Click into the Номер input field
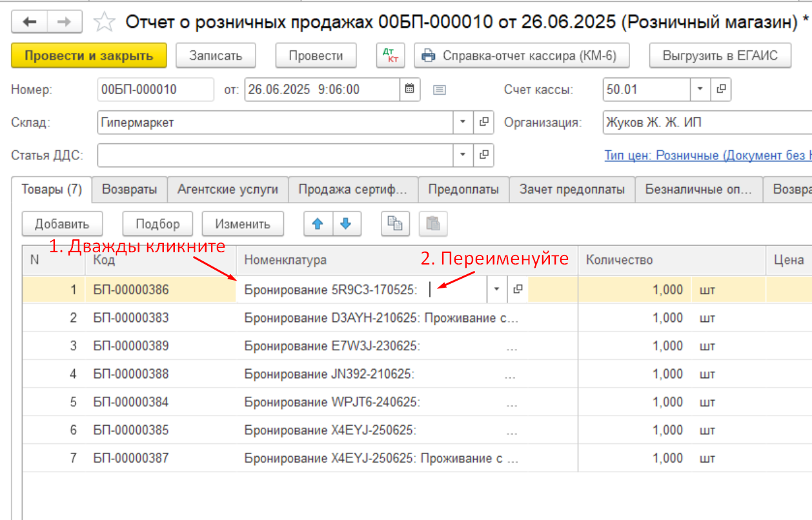 pos(155,90)
